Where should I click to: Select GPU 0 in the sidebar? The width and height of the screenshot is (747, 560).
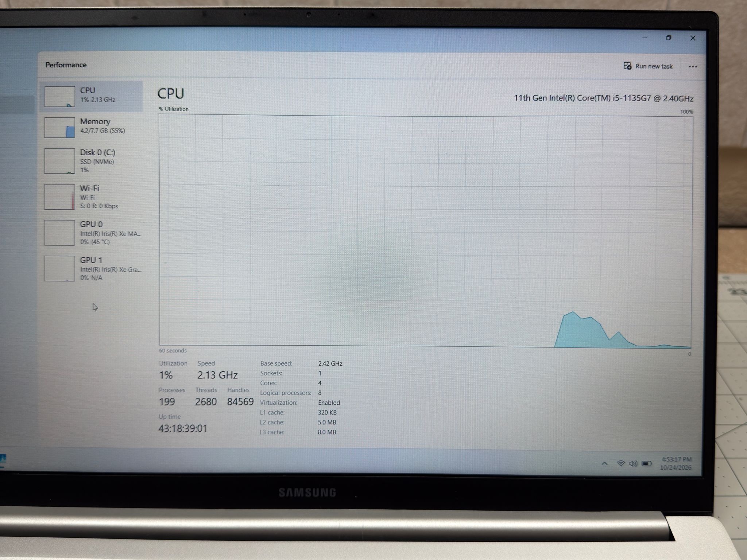pos(92,233)
